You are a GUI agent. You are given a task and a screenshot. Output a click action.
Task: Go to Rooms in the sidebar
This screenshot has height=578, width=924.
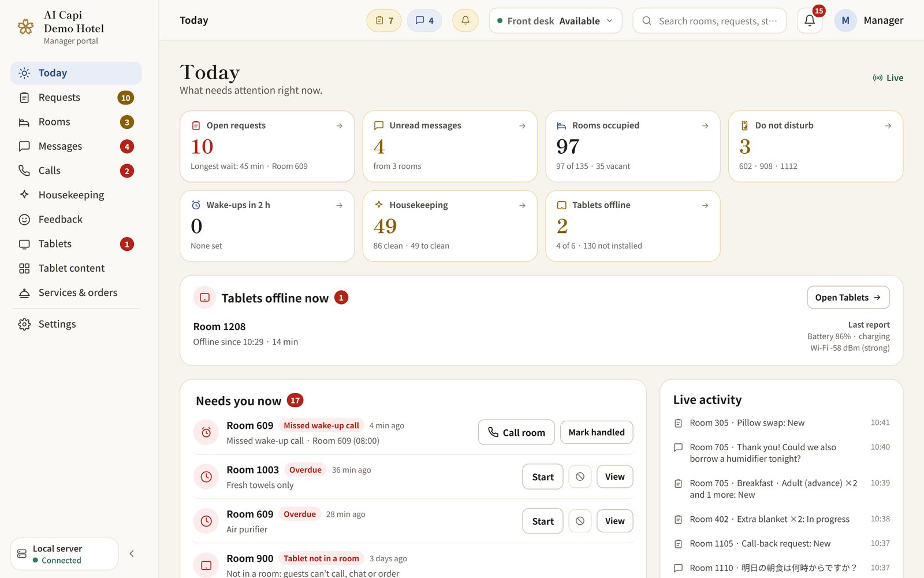(76, 122)
